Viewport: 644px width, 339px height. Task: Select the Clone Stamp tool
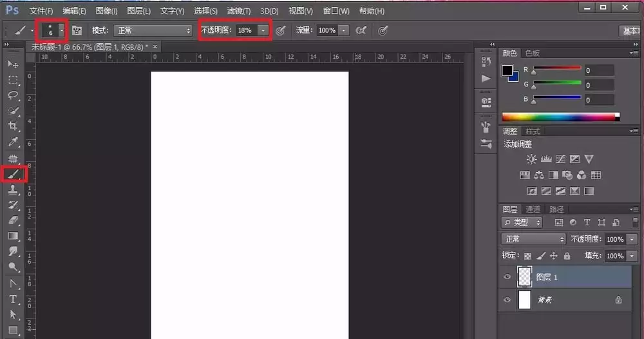point(13,189)
